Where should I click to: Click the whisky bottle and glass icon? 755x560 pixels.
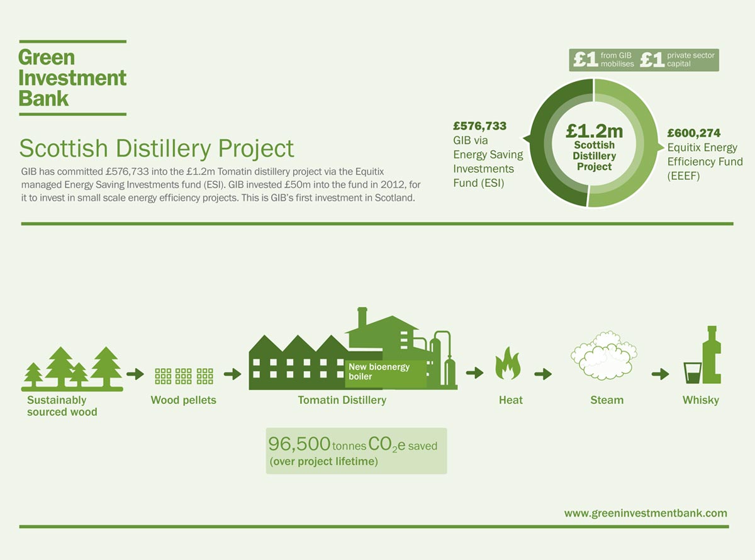pyautogui.click(x=702, y=355)
